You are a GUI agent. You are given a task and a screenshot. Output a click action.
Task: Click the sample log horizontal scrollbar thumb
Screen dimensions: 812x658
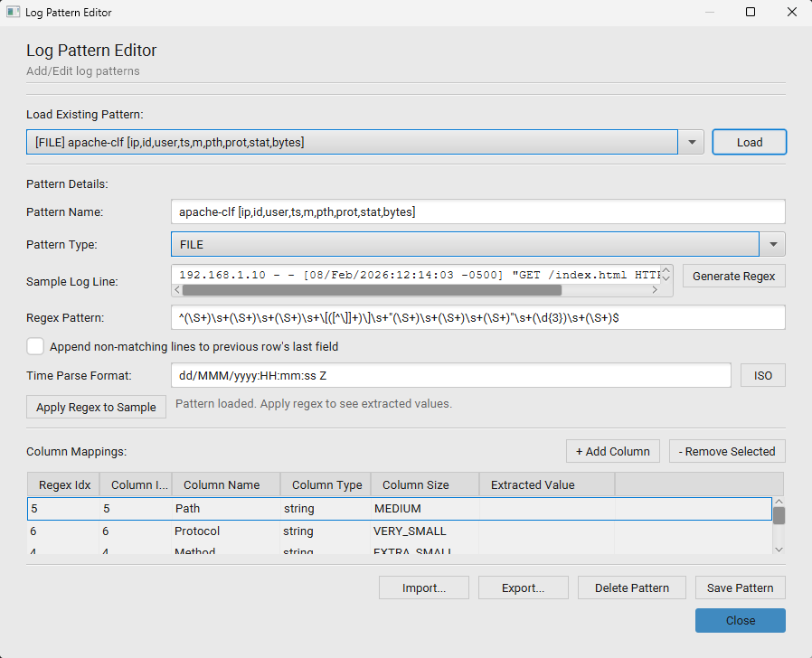click(372, 290)
